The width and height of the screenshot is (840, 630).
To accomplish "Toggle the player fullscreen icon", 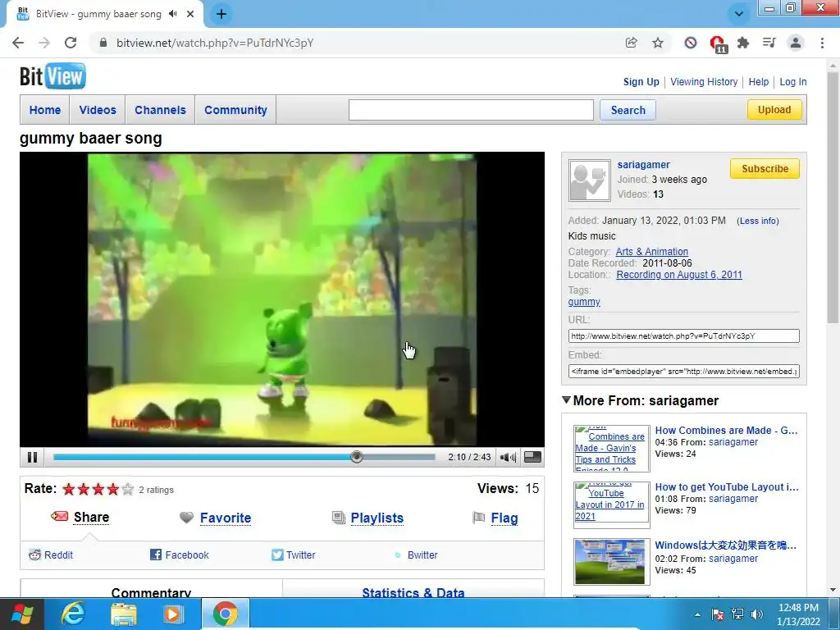I will pyautogui.click(x=532, y=457).
